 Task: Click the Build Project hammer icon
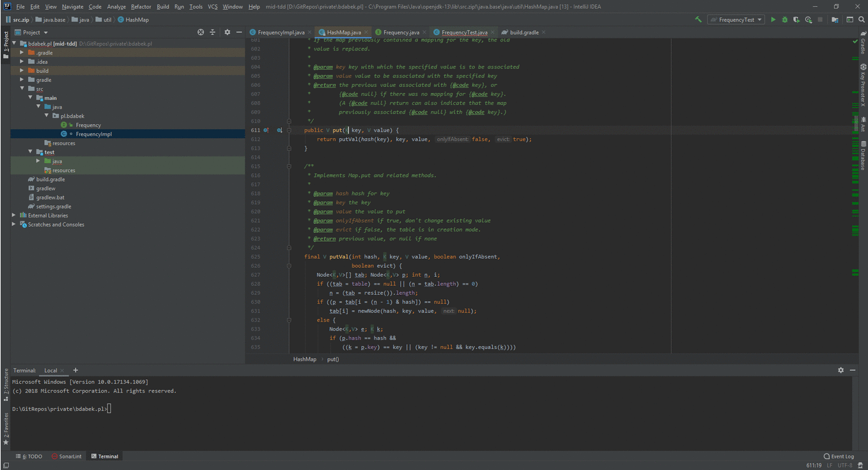(699, 20)
